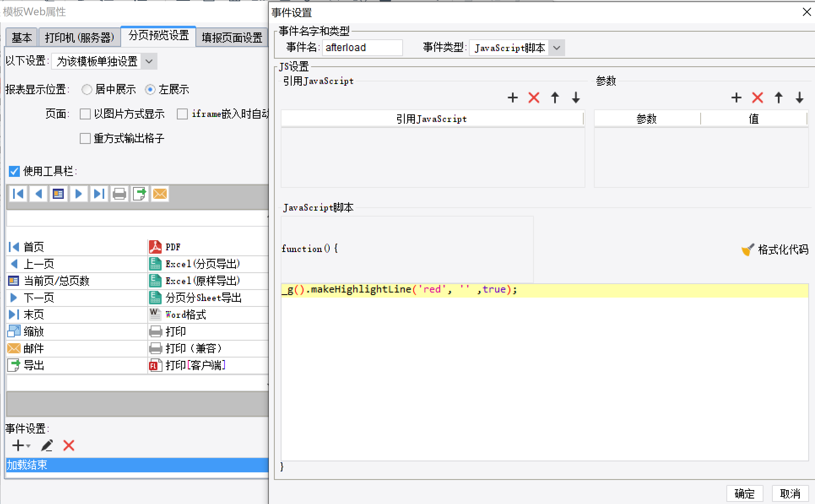This screenshot has width=815, height=504.
Task: Uncheck 使用工具栏 checkbox
Action: click(14, 171)
